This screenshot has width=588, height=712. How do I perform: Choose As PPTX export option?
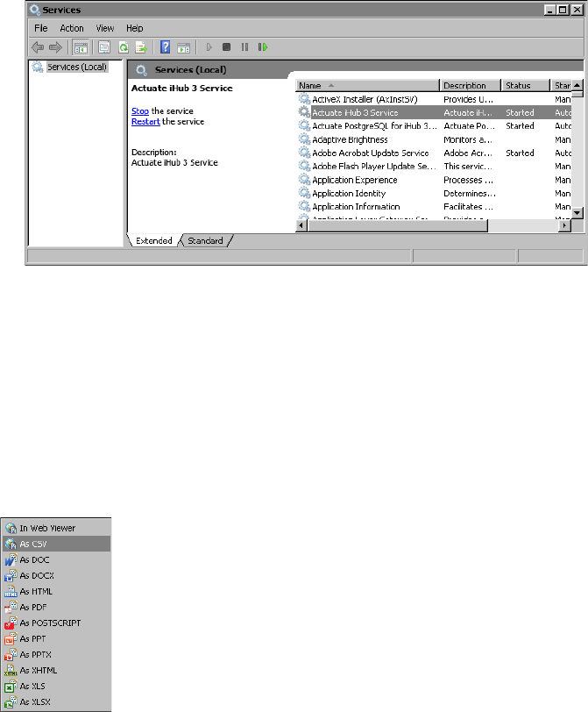tap(57, 654)
